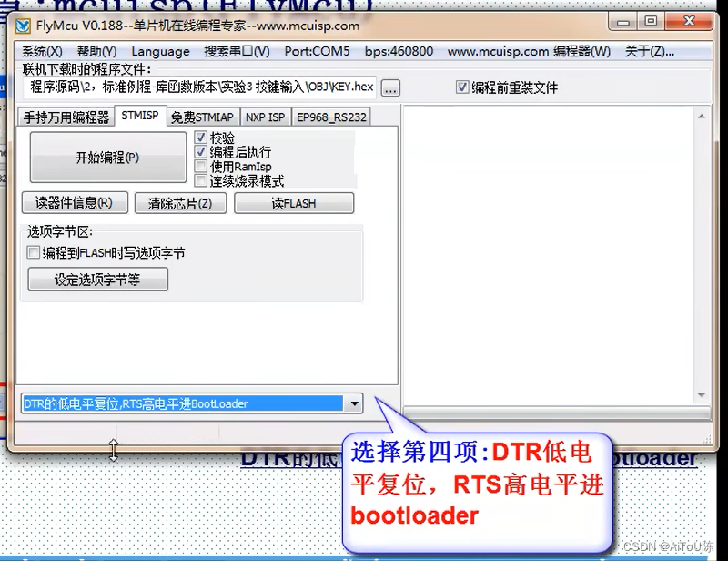This screenshot has height=561, width=728.
Task: Enable the 使用RamIsp checkbox
Action: (x=201, y=166)
